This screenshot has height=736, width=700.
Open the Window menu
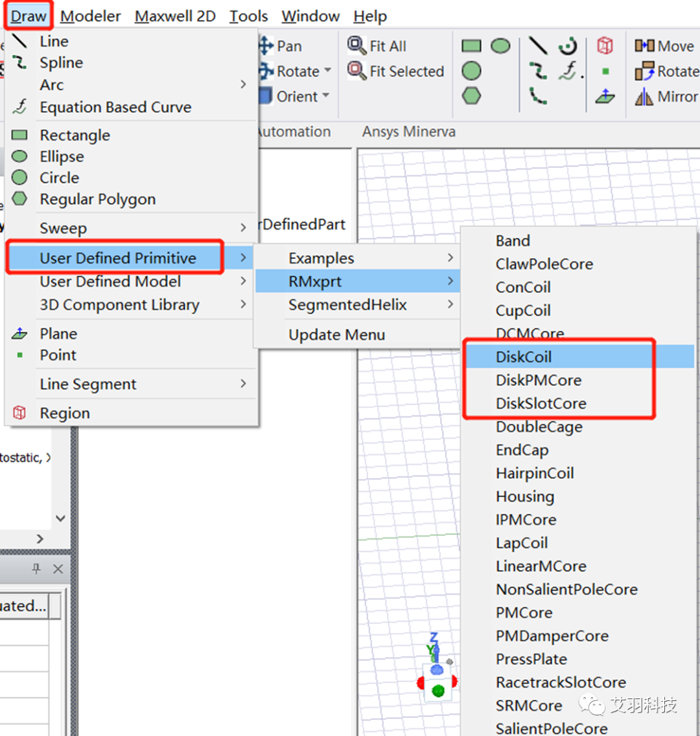pos(310,16)
